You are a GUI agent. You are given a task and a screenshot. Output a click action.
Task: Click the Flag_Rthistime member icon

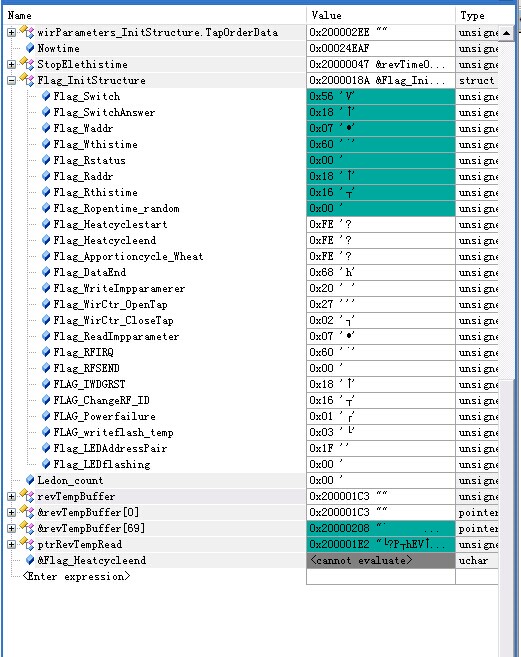tap(46, 192)
